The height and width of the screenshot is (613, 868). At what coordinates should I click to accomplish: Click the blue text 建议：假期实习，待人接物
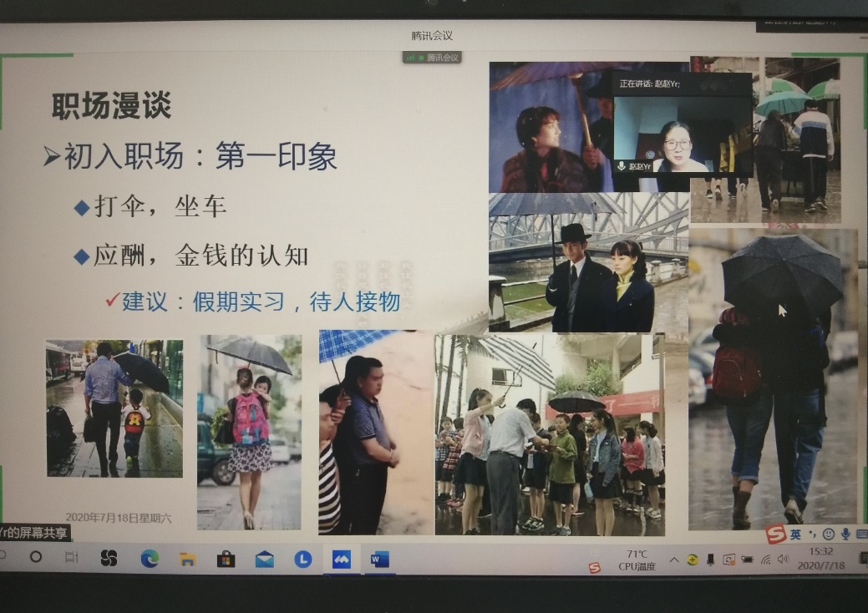click(261, 301)
